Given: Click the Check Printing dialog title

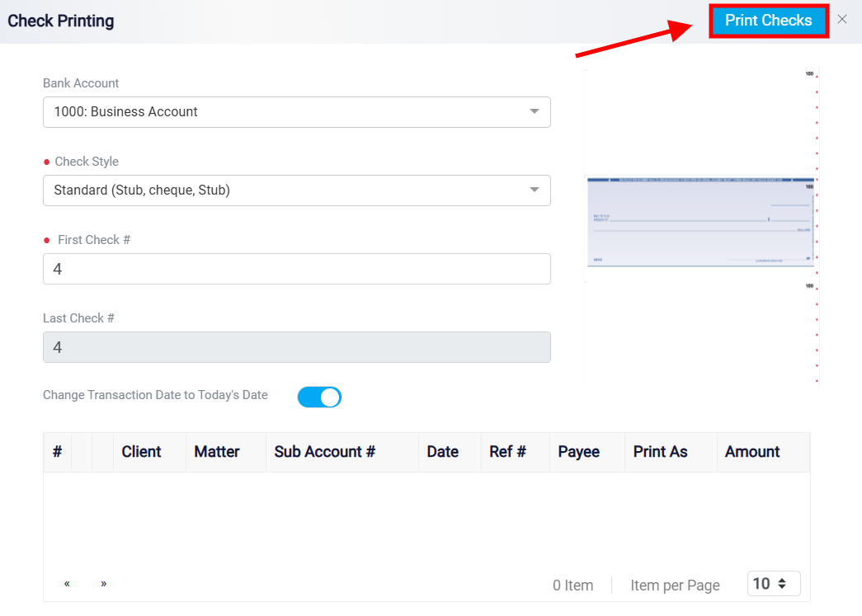Looking at the screenshot, I should coord(61,21).
